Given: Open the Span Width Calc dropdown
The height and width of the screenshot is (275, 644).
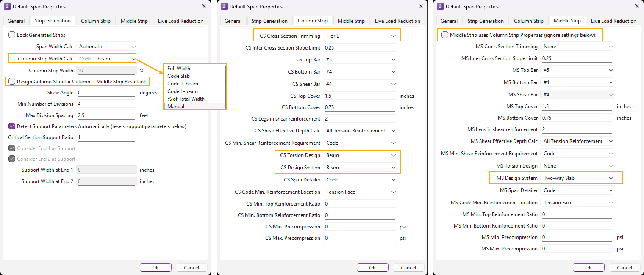Looking at the screenshot, I should click(107, 47).
